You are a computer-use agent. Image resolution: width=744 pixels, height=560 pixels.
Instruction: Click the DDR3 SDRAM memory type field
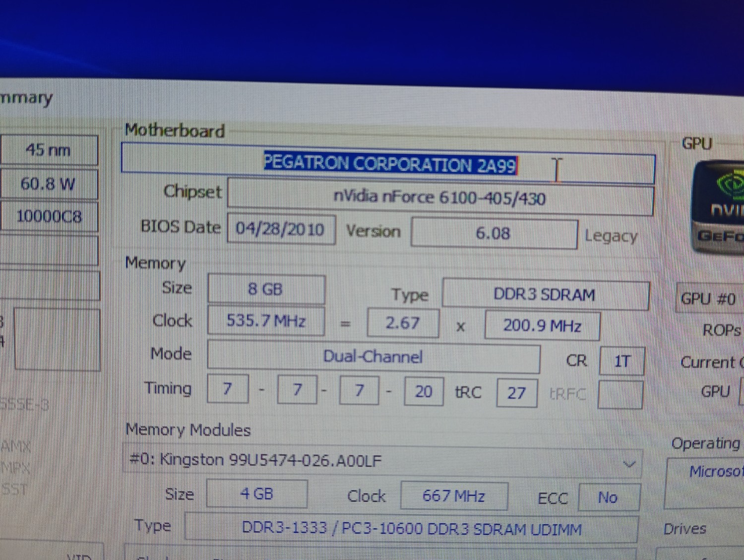click(x=546, y=295)
